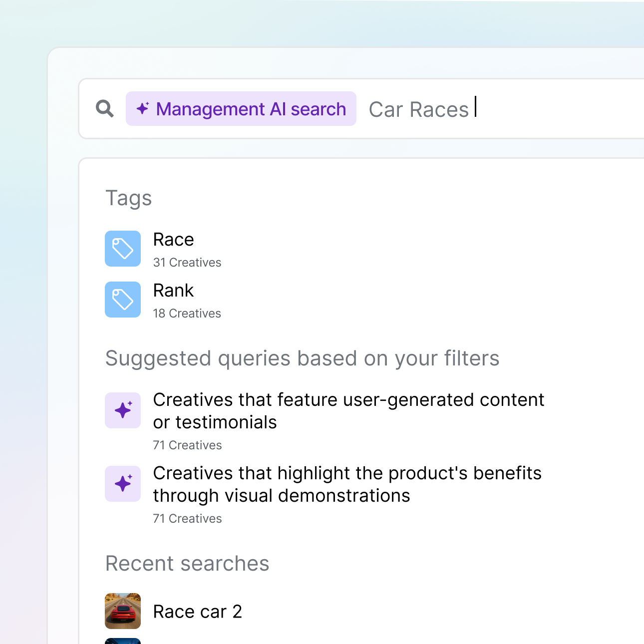This screenshot has width=644, height=644.
Task: Click the red race car thumbnail icon
Action: 122,611
